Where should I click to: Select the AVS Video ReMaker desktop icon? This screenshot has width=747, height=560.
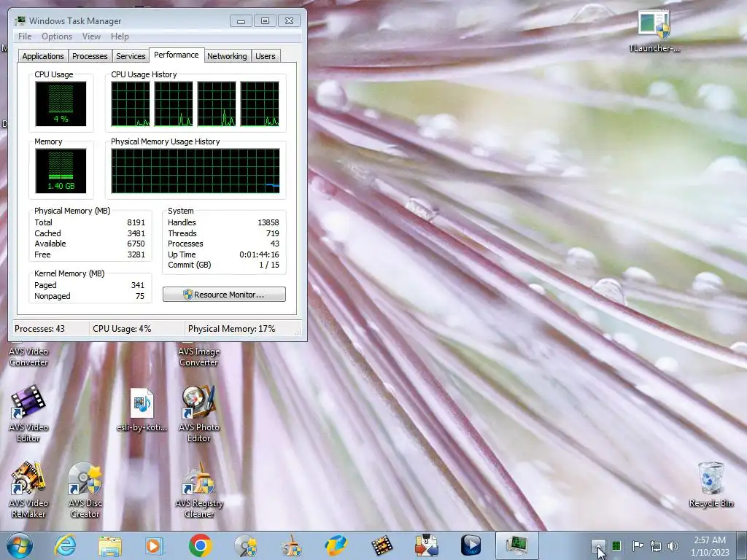(x=28, y=491)
